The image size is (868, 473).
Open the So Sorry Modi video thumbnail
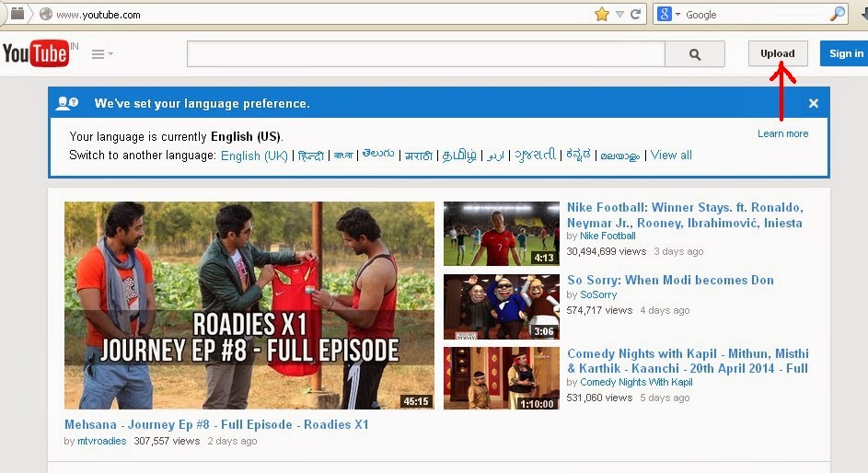502,307
